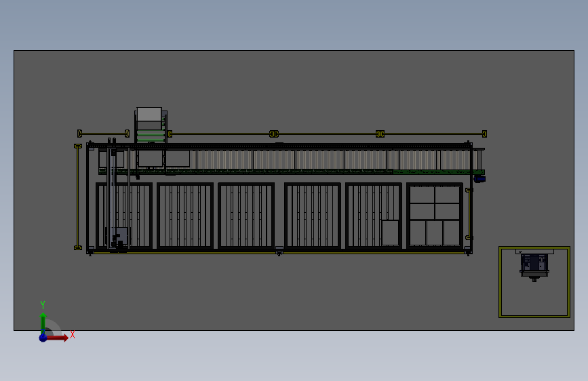Click the blue Z axis ball of triad
This screenshot has width=588, height=381.
(43, 338)
